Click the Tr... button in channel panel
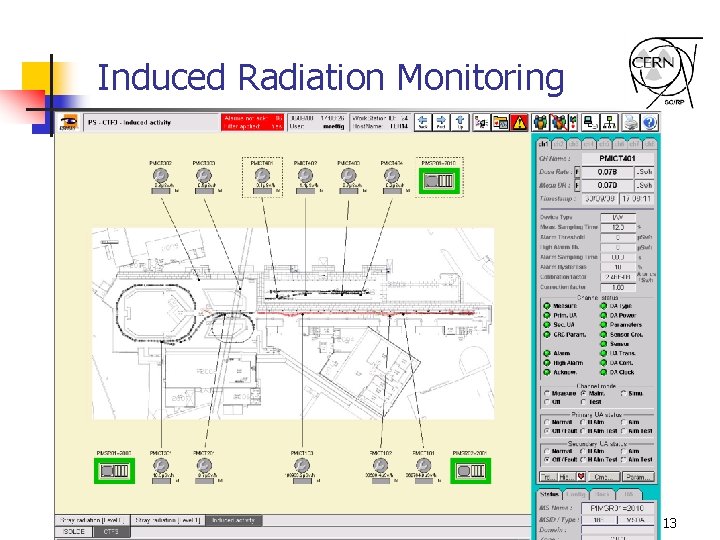Image resolution: width=720 pixels, height=540 pixels. point(547,477)
